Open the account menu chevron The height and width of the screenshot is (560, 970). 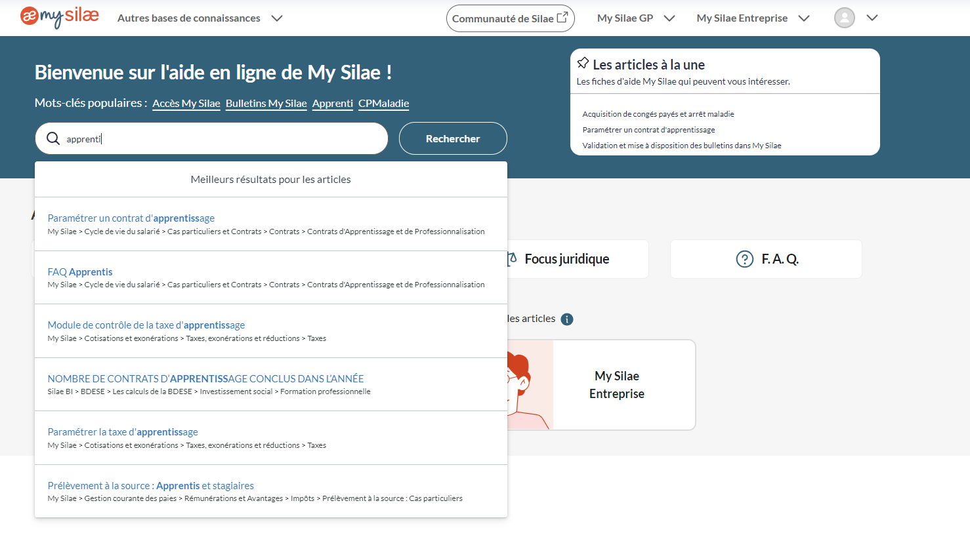873,18
